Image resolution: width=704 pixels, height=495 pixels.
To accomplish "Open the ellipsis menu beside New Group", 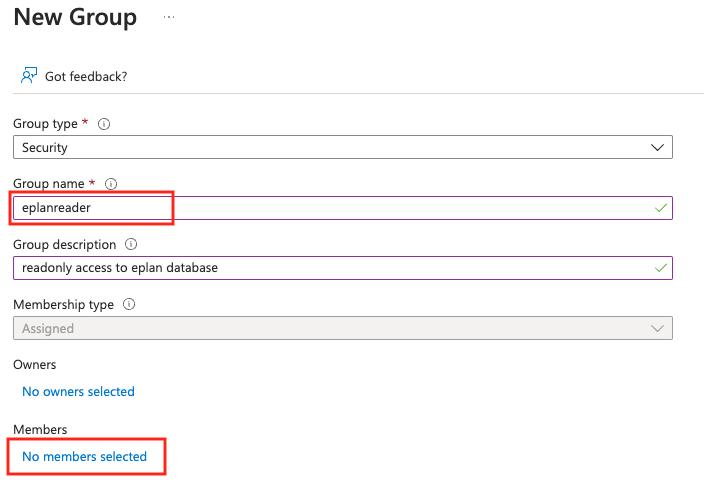I will click(168, 18).
